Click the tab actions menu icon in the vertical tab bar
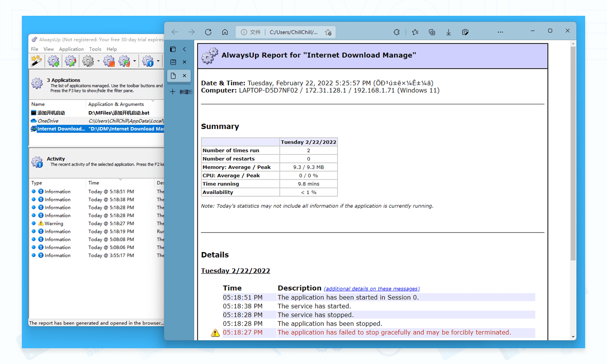The width and height of the screenshot is (607, 364). click(173, 49)
